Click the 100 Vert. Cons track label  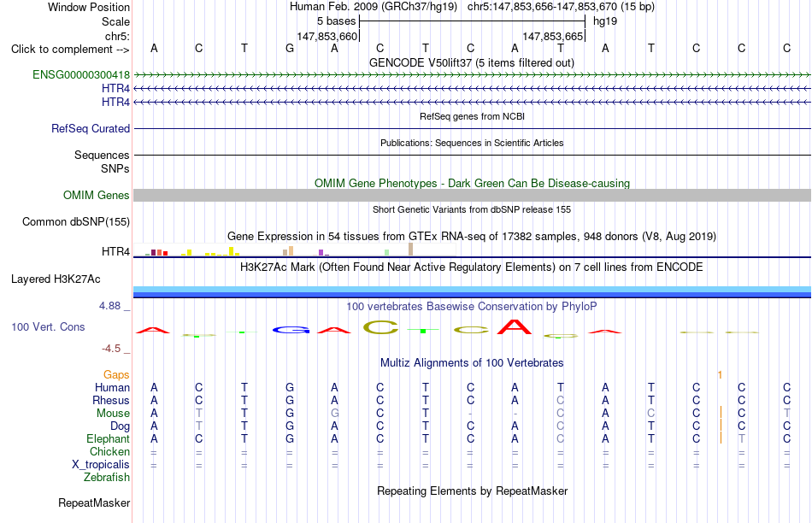(48, 326)
